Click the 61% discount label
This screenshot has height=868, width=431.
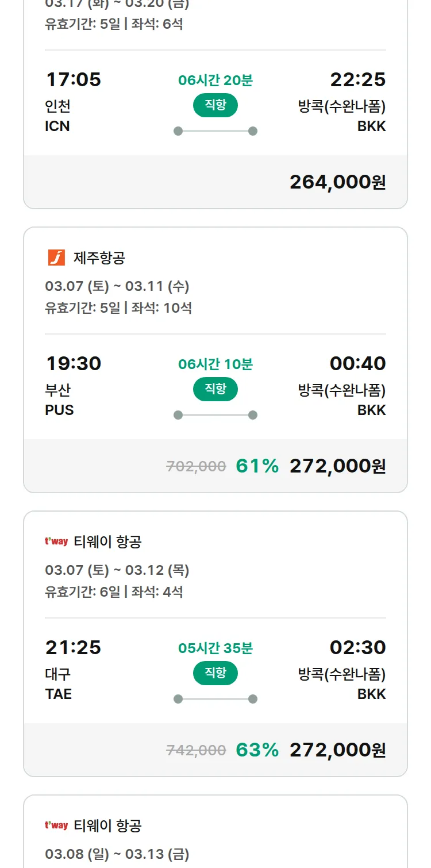(x=257, y=466)
